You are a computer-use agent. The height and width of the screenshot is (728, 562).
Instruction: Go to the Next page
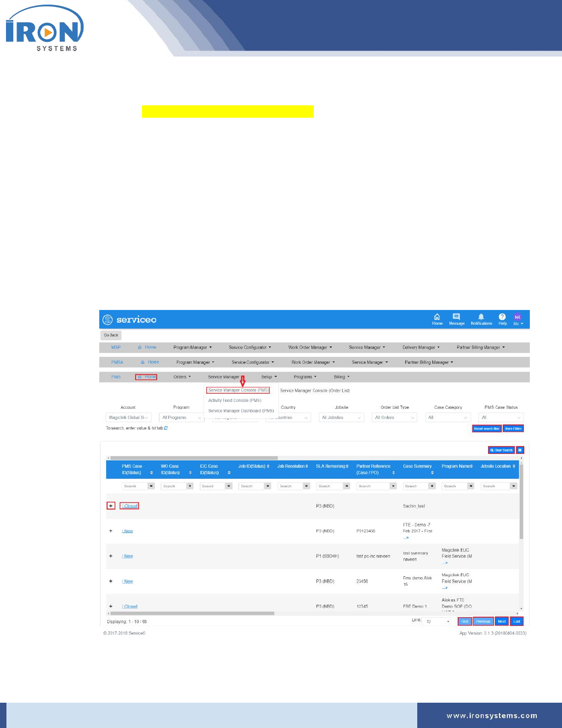click(502, 621)
